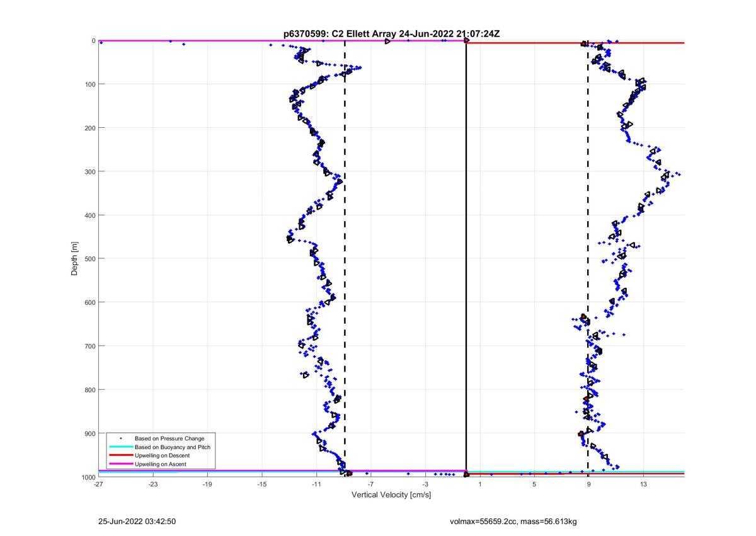Click the timestamp '25-Jun-2022 03:42:50'
The width and height of the screenshot is (756, 536).
(137, 522)
